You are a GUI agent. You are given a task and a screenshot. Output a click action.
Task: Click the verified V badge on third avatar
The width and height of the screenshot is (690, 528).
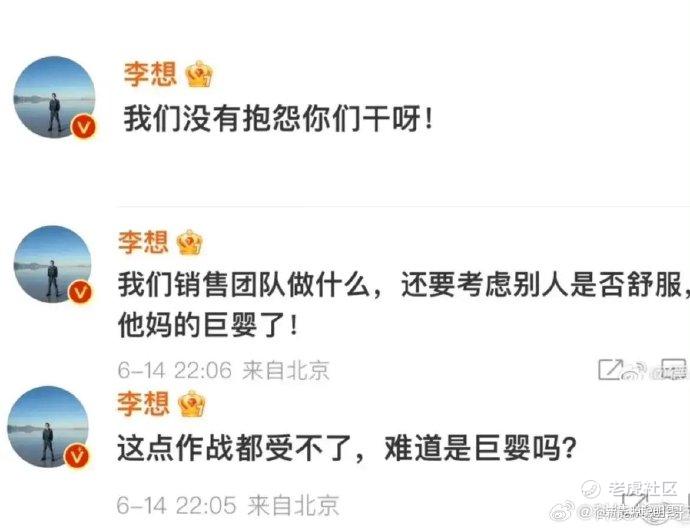click(x=77, y=457)
